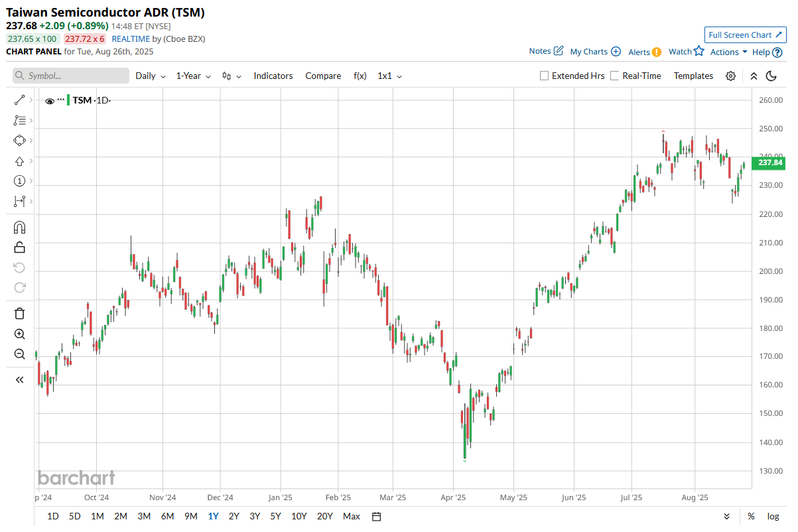Zoom out of the chart
This screenshot has height=532, width=798.
19,354
